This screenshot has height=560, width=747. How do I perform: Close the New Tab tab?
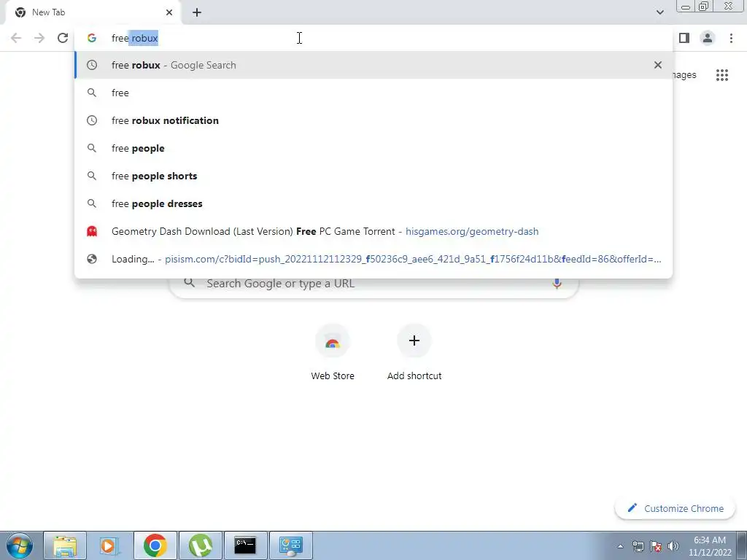(x=169, y=12)
